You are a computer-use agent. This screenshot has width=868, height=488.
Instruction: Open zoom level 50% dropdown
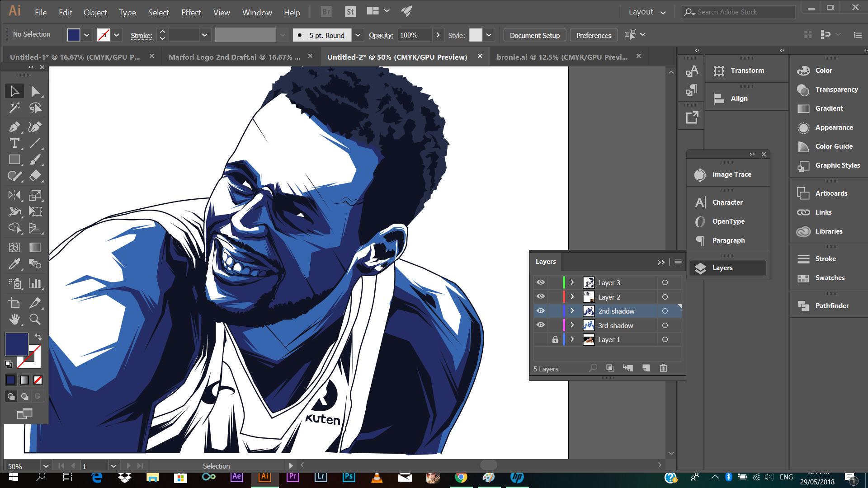[46, 466]
